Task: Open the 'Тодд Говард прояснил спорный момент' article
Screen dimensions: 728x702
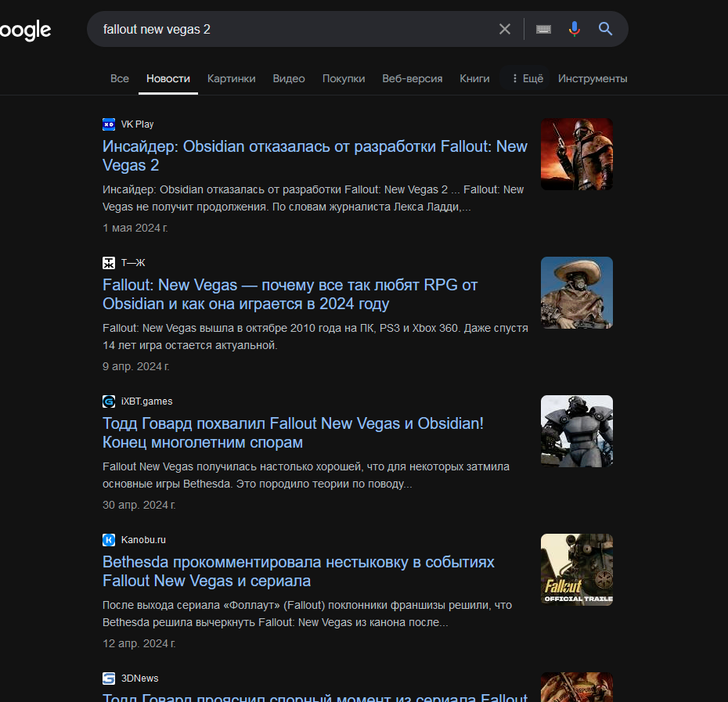Action: (315, 697)
